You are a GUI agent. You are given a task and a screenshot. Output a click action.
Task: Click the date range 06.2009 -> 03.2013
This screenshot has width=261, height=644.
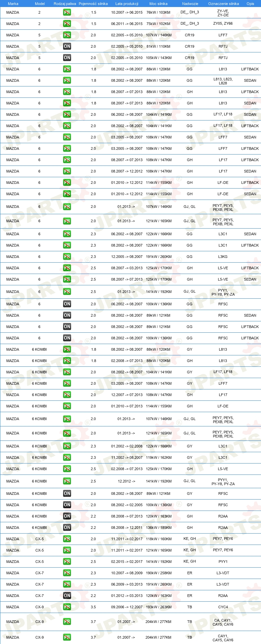pos(127,584)
